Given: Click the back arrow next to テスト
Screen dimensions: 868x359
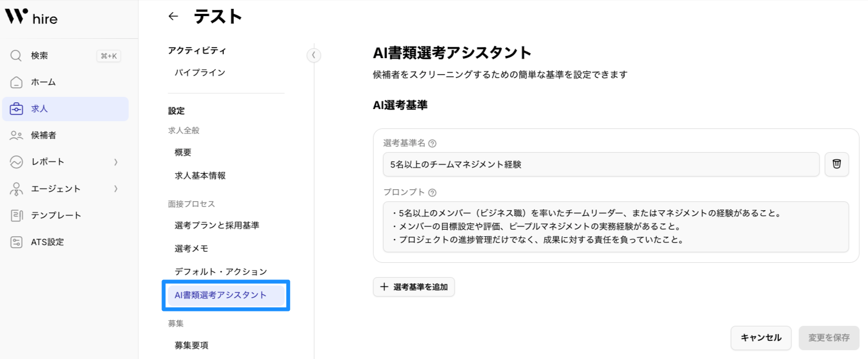Looking at the screenshot, I should click(174, 17).
